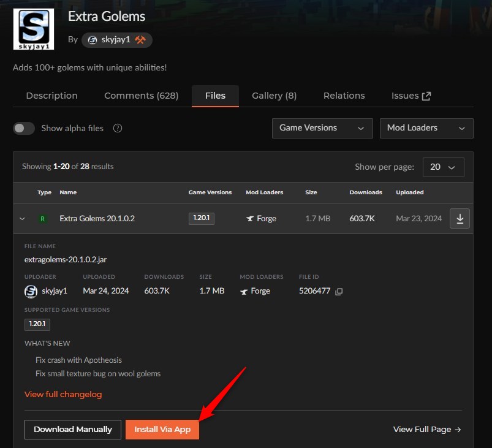Click the Uploaded column header

pos(410,192)
